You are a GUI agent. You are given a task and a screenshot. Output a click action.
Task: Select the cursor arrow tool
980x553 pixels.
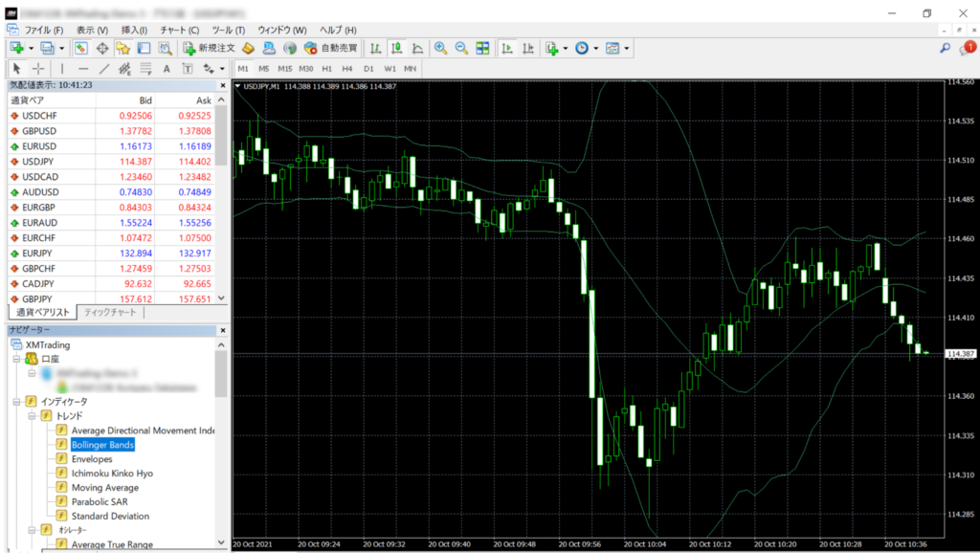pyautogui.click(x=17, y=69)
